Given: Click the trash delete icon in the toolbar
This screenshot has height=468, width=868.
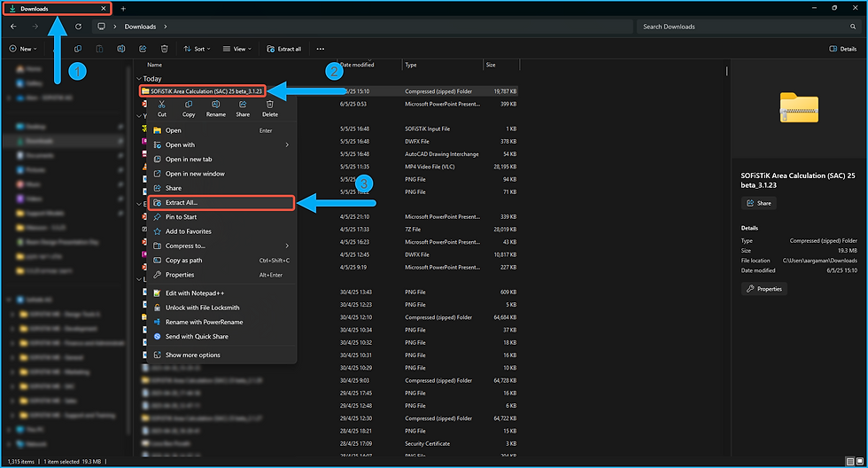Looking at the screenshot, I should [164, 49].
